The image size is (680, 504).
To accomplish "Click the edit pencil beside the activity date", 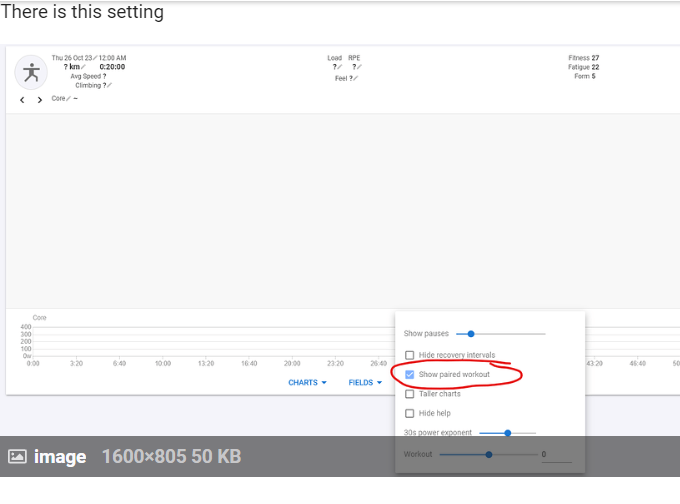I will (x=95, y=58).
